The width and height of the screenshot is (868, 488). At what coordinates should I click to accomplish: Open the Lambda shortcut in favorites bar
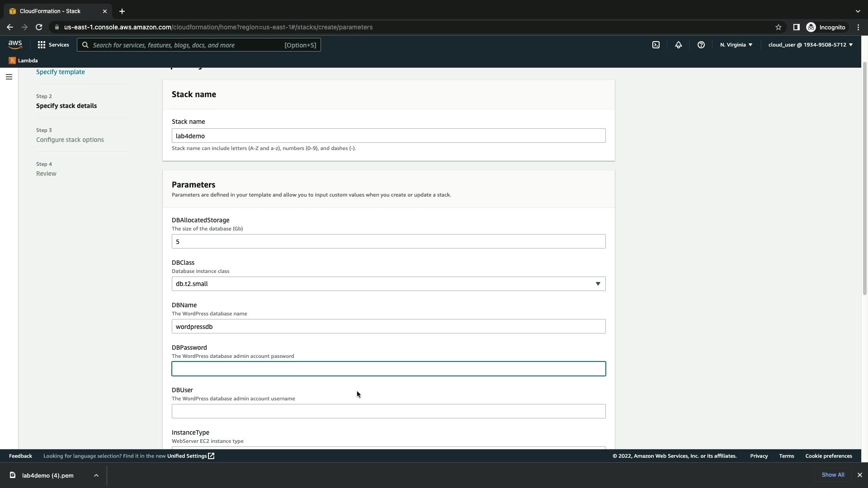coord(23,61)
